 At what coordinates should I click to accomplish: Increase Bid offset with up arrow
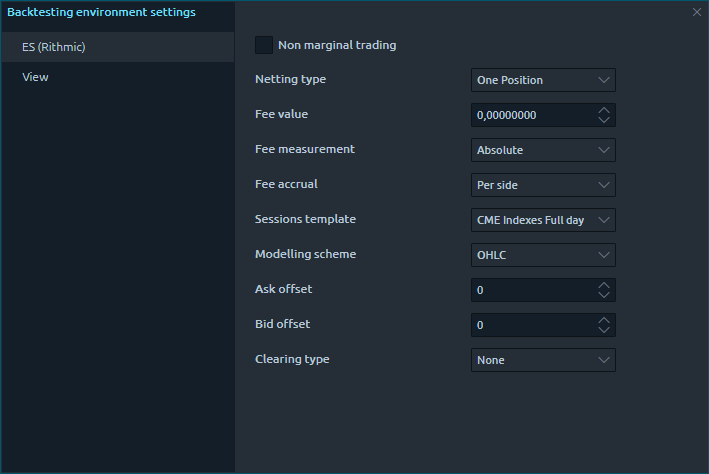click(603, 320)
